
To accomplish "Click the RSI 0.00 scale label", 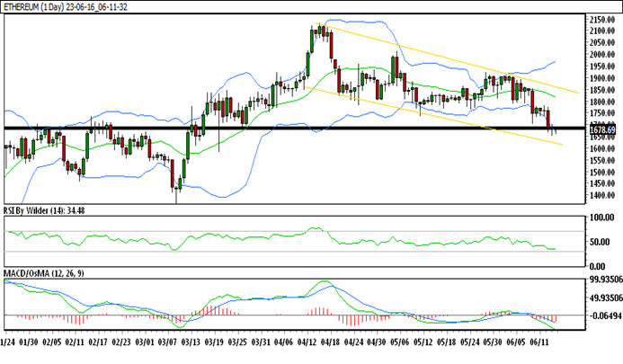I will point(597,266).
